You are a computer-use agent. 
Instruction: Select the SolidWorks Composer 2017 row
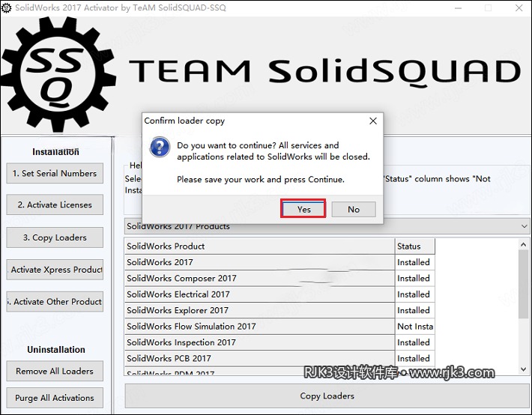tap(280, 278)
